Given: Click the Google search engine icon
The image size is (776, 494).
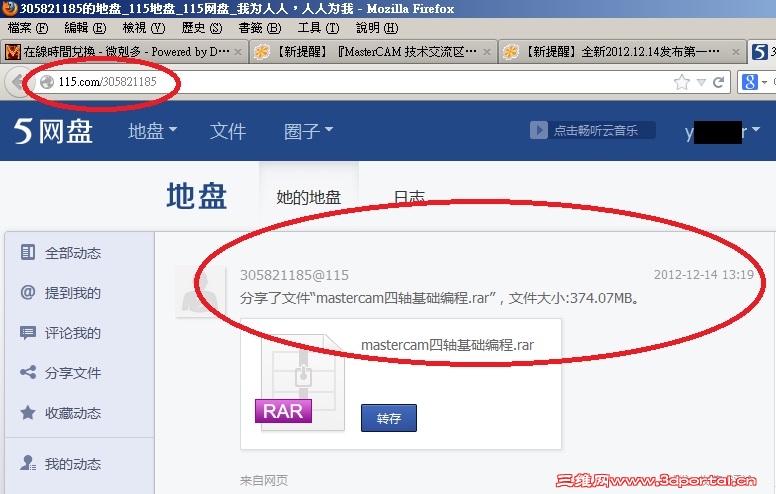Looking at the screenshot, I should (749, 82).
